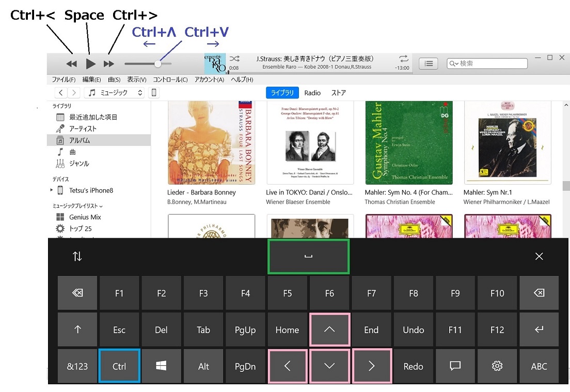Open Lieder - Barbara Bonney album cover
This screenshot has width=570, height=392.
pyautogui.click(x=212, y=143)
